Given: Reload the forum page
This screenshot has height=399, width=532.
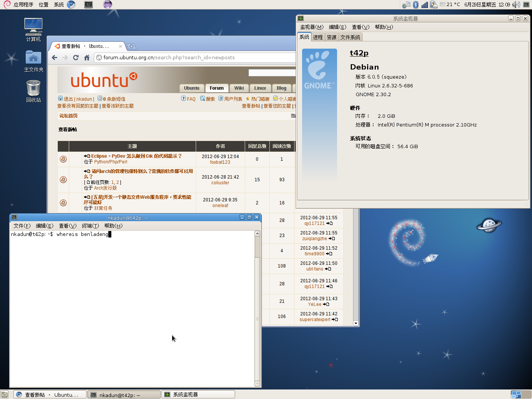Looking at the screenshot, I should [x=76, y=57].
